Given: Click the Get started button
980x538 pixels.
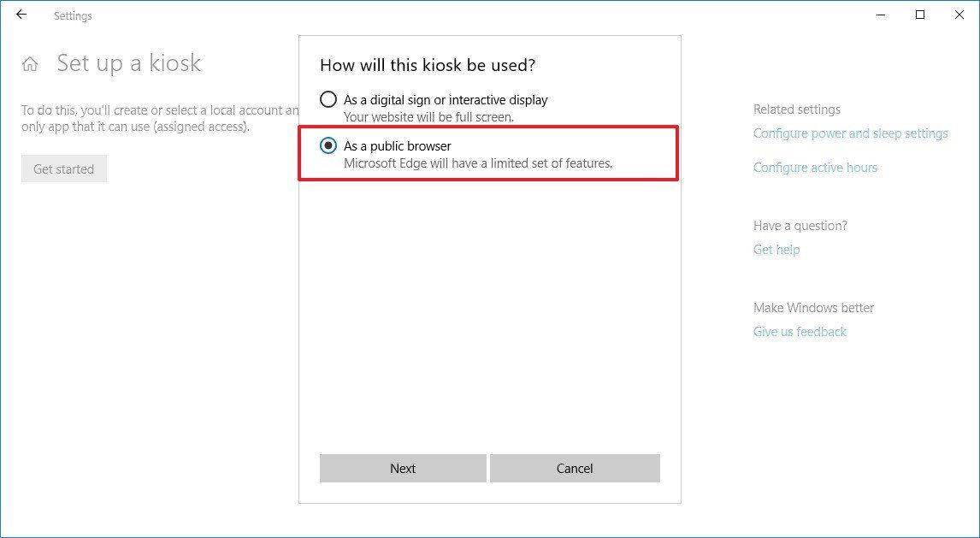Looking at the screenshot, I should point(63,168).
